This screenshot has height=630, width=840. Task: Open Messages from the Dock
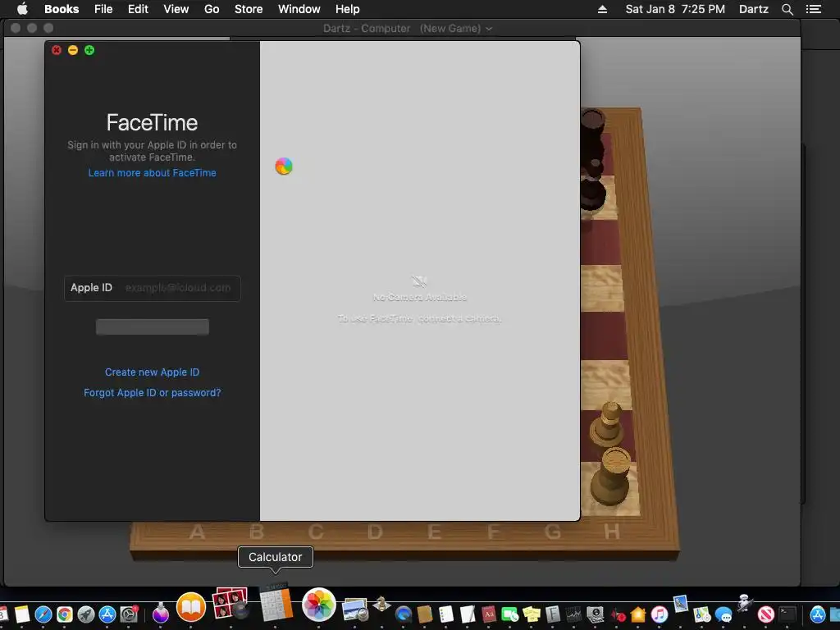coord(724,614)
